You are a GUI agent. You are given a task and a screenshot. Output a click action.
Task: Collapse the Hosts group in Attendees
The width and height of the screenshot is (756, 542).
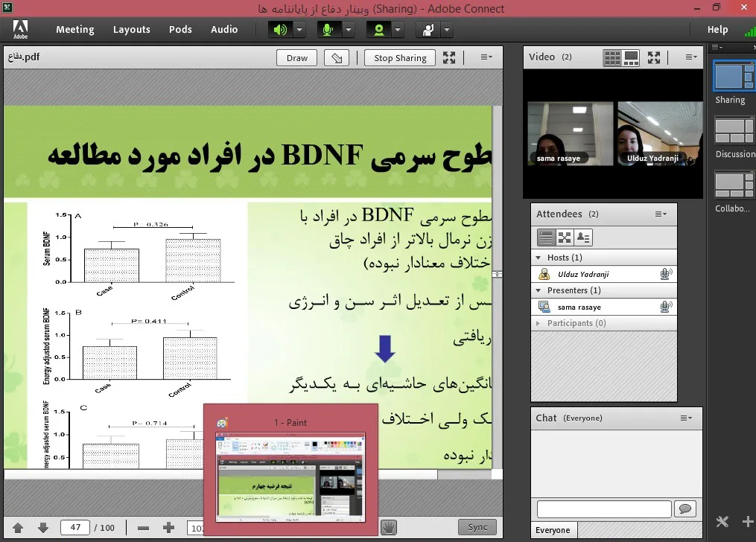[x=539, y=258]
